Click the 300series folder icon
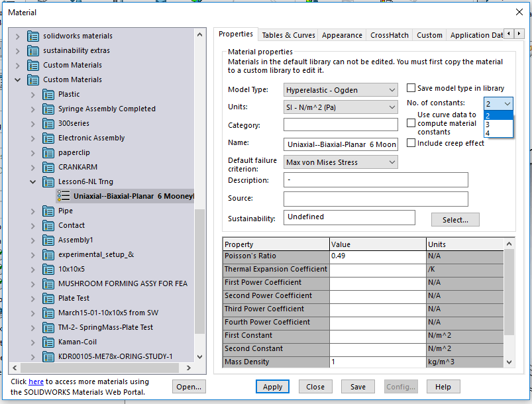This screenshot has height=404, width=532. pos(48,123)
